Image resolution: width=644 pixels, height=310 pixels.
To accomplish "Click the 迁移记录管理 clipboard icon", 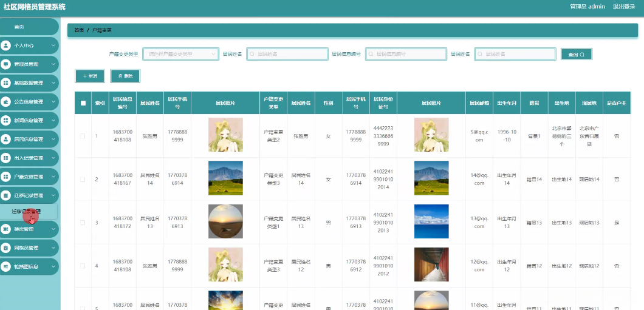I will [5, 195].
